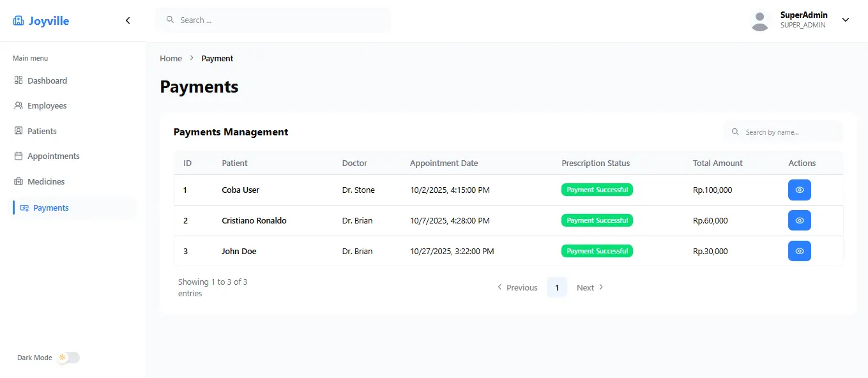
Task: Click the Patients icon in sidebar
Action: click(x=19, y=131)
